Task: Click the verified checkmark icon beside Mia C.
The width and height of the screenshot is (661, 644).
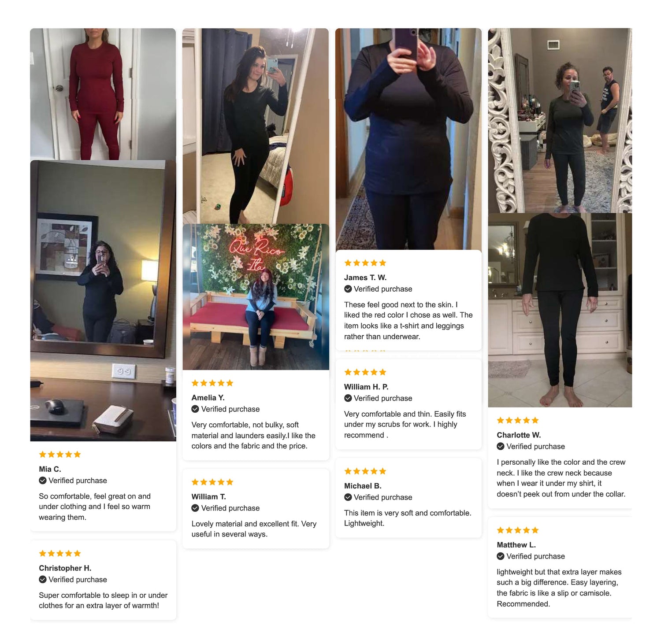Action: point(43,480)
